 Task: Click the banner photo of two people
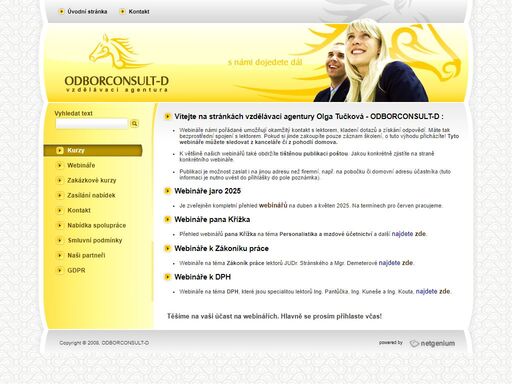371,61
